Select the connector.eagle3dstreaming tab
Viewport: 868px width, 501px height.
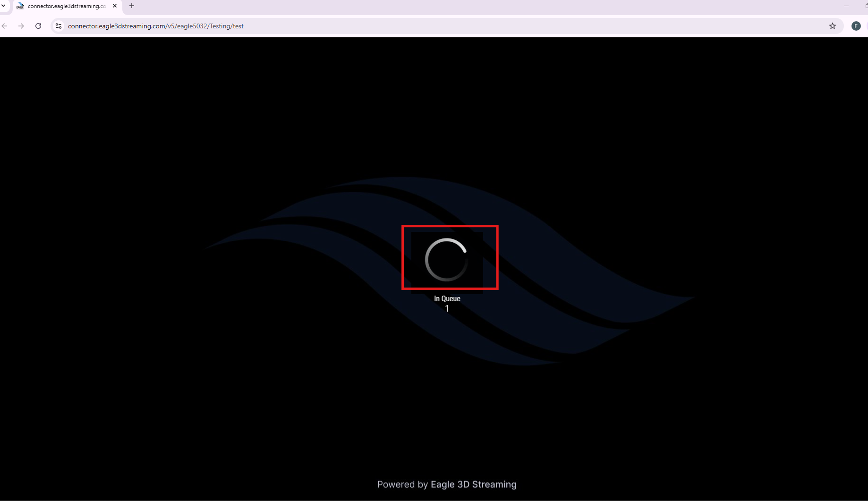coord(66,6)
